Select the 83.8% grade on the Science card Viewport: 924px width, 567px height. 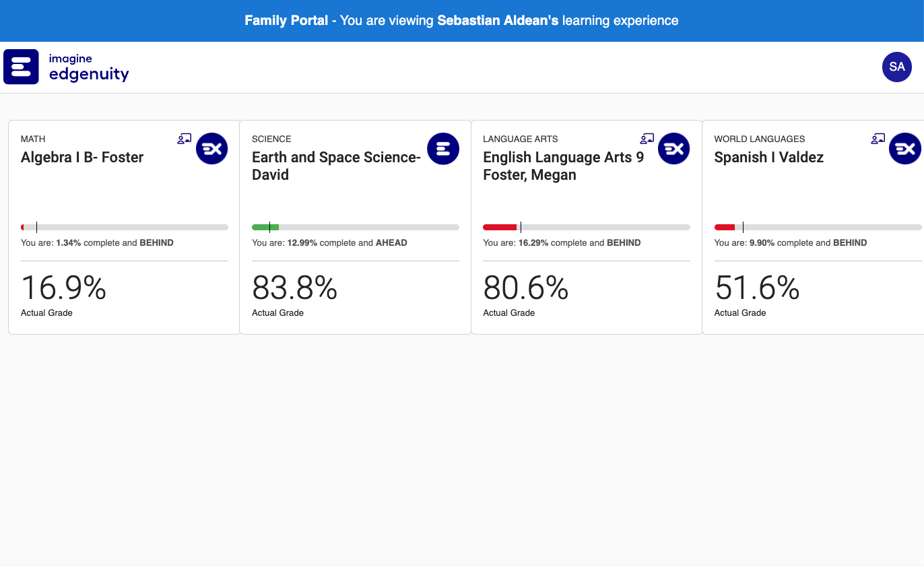pos(294,288)
